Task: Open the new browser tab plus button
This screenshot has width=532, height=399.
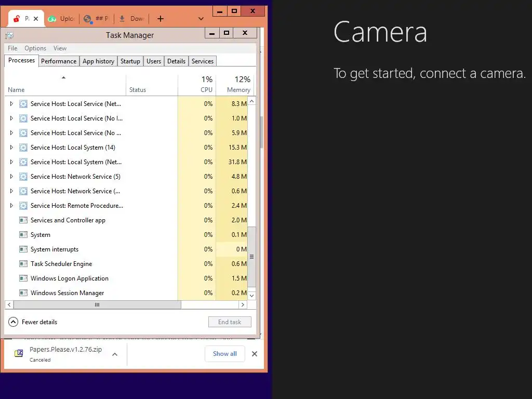Action: pos(161,19)
